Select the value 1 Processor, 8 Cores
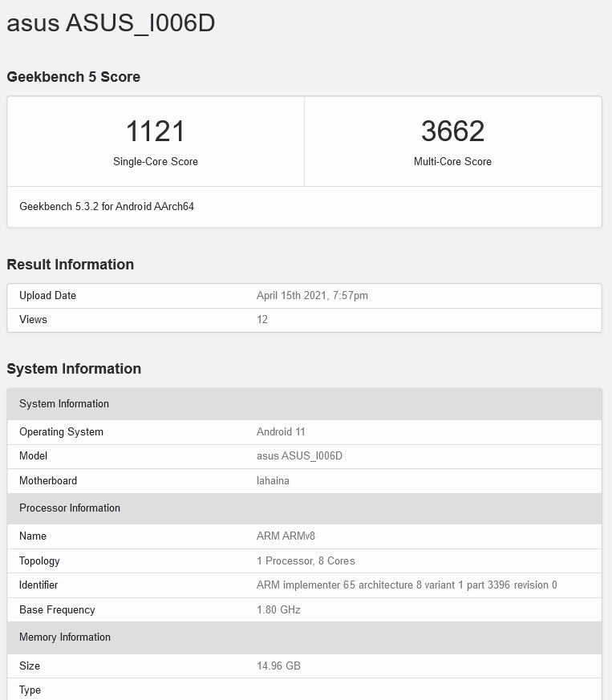 (x=306, y=561)
